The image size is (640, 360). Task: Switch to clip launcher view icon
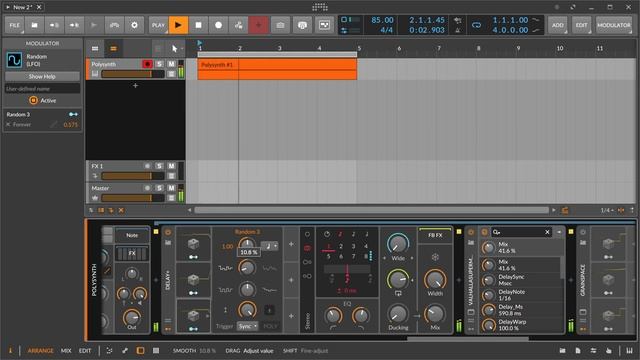click(x=95, y=49)
